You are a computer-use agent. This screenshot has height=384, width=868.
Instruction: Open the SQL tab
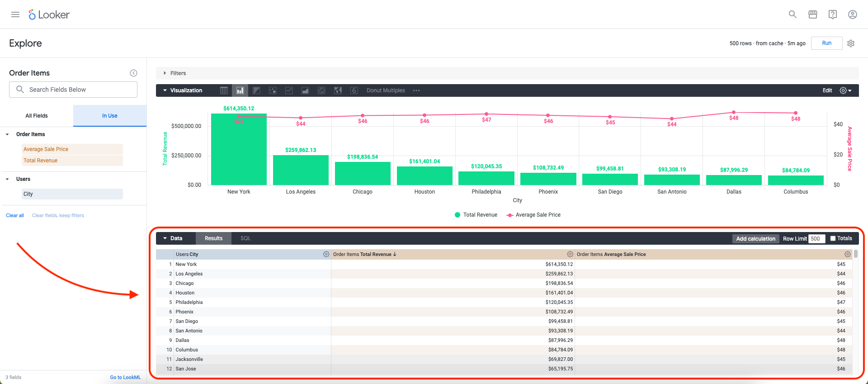[x=245, y=238]
